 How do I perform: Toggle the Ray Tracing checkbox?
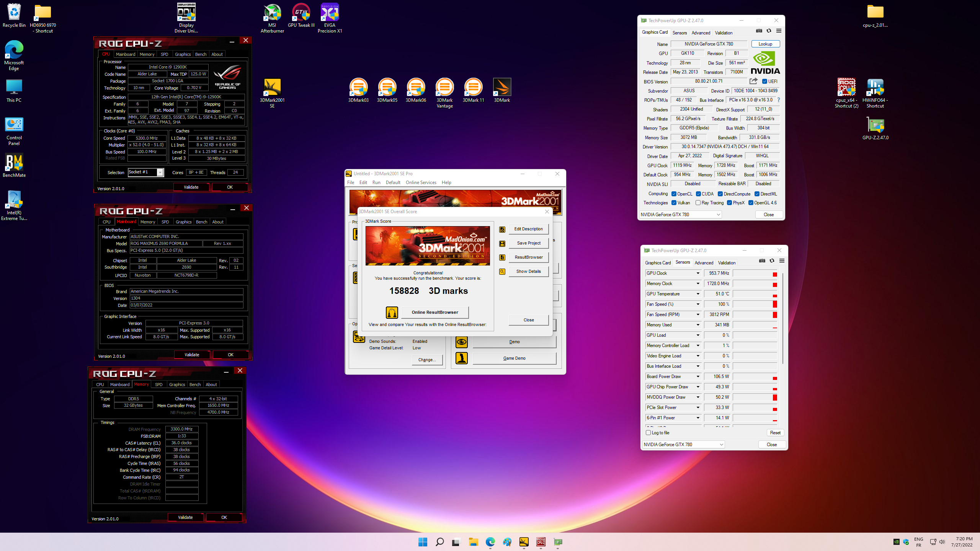[x=698, y=203]
